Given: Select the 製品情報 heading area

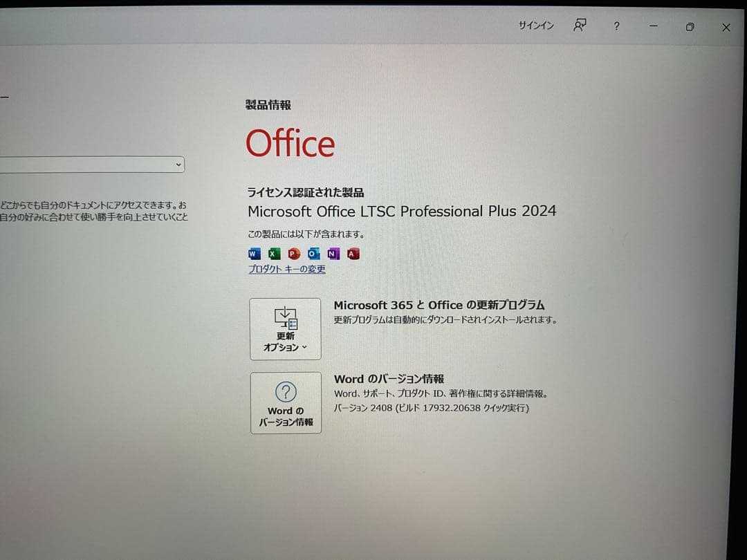Looking at the screenshot, I should click(268, 104).
